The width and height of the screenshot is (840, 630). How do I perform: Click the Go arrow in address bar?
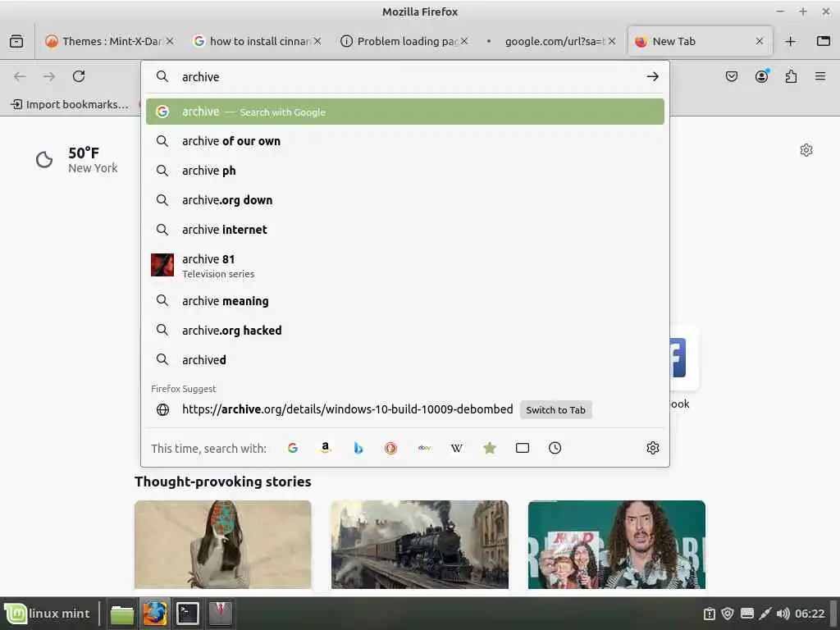pyautogui.click(x=652, y=76)
